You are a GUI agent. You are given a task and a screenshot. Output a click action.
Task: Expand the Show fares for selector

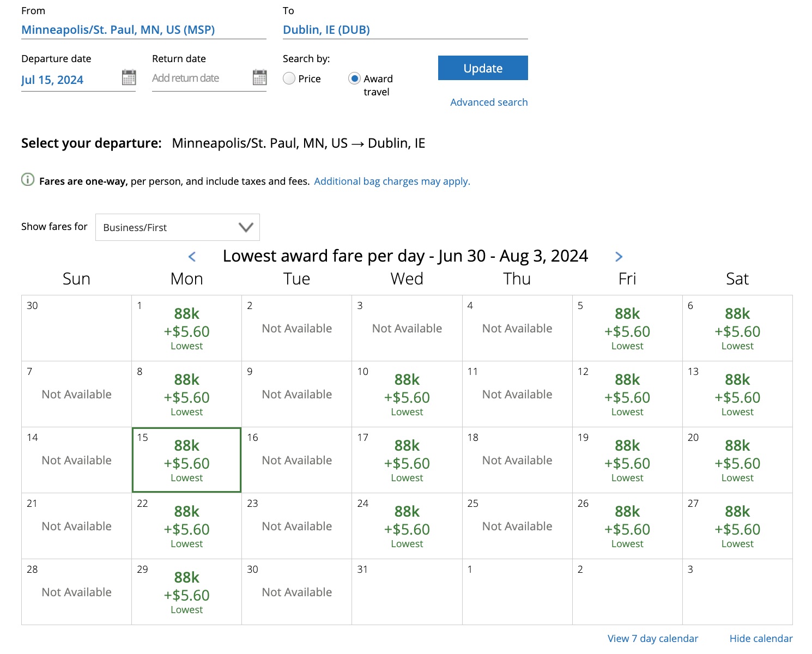tap(177, 227)
